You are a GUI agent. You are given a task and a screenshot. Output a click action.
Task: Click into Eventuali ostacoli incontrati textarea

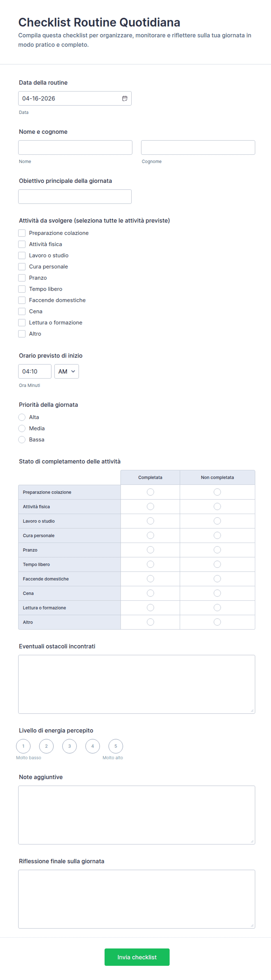[137, 684]
